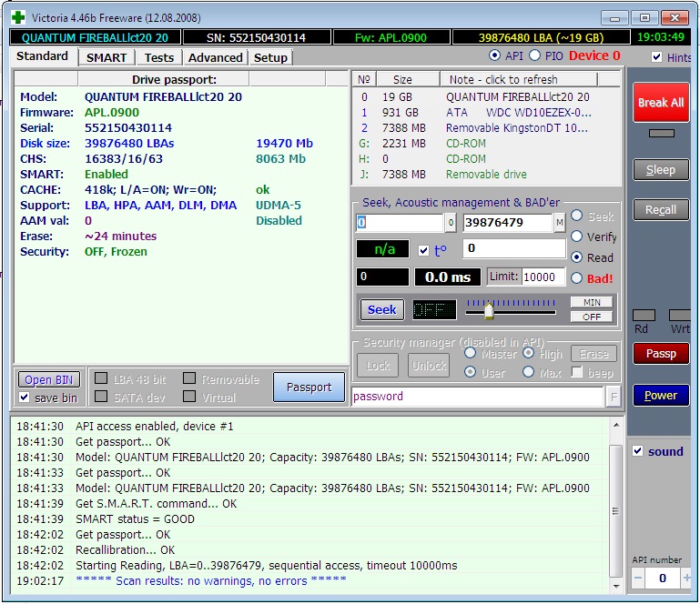Viewport: 700px width, 604px height.
Task: Toggle the sound checkbox
Action: [638, 451]
